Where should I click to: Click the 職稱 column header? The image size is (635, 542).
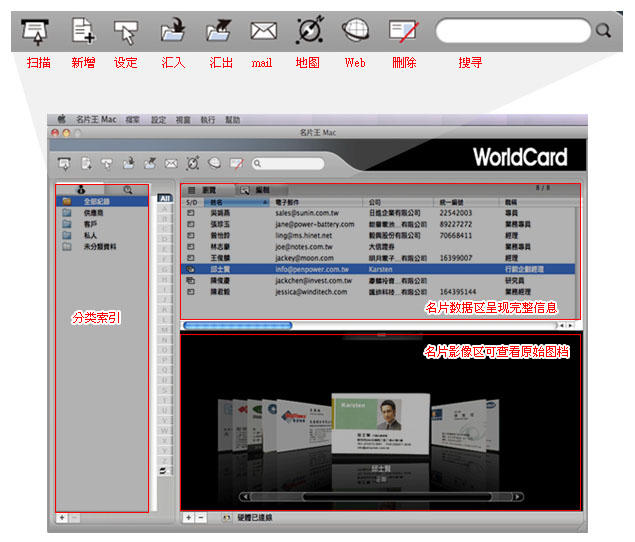[x=537, y=202]
